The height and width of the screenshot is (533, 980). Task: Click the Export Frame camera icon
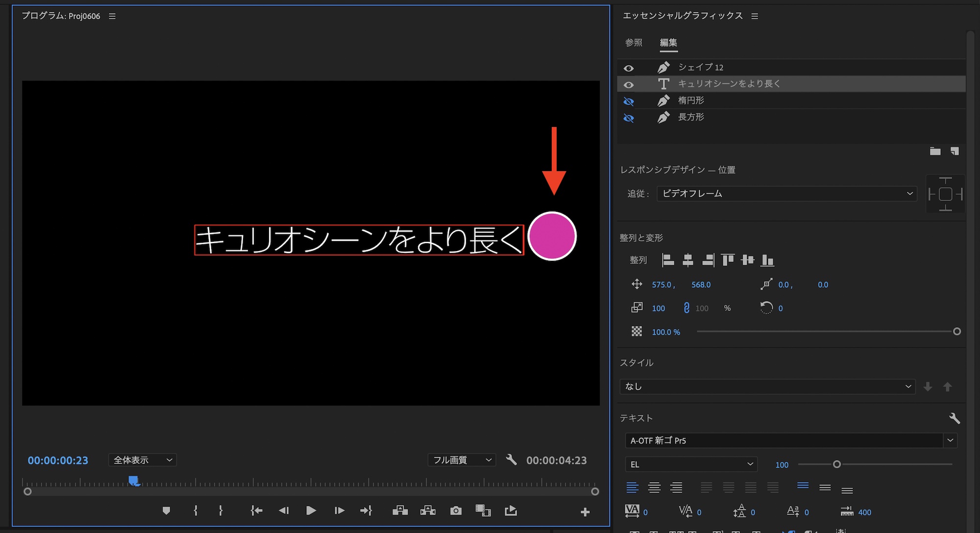click(x=456, y=511)
